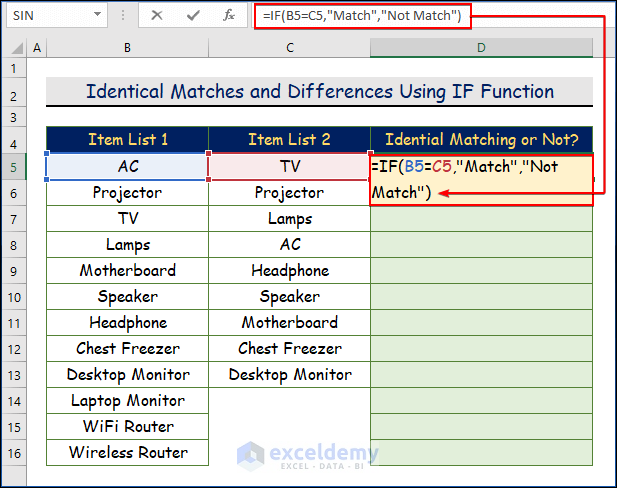Open the Insert Function fx dialog
The height and width of the screenshot is (488, 617).
click(x=229, y=15)
